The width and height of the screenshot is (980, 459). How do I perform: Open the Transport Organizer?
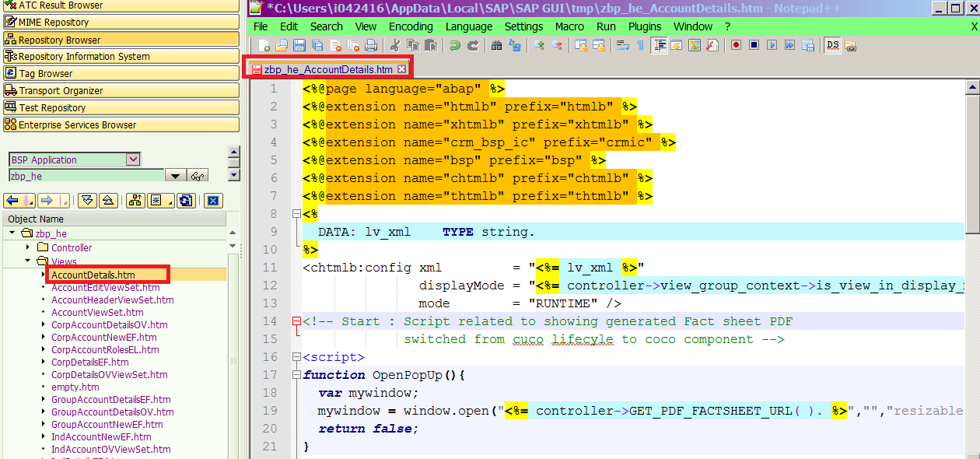(121, 90)
